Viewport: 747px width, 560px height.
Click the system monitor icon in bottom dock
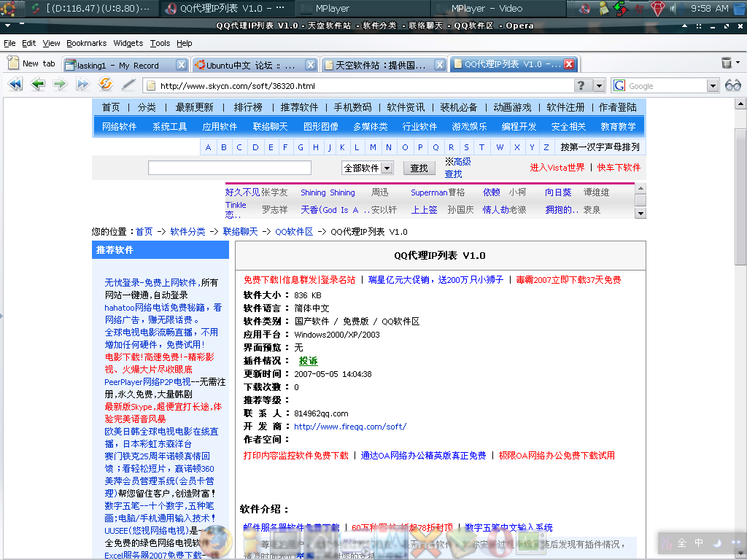pyautogui.click(x=530, y=542)
